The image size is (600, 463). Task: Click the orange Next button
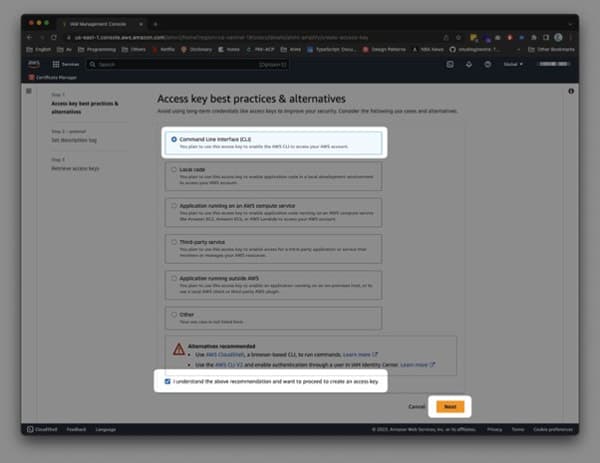[450, 406]
